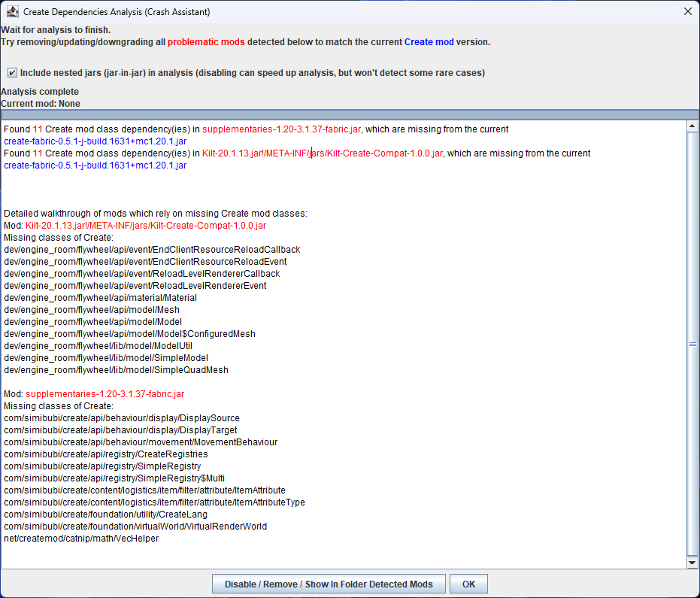Click the red 'problematic mods' text

(206, 42)
